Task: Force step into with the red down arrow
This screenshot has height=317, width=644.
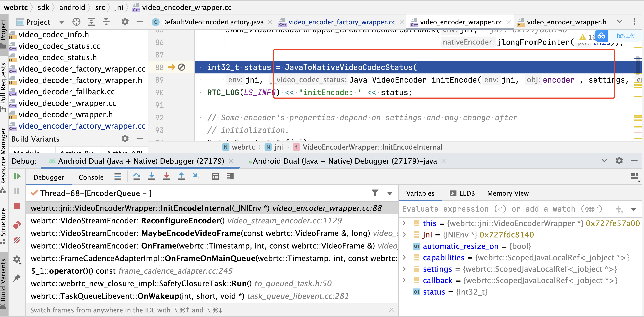Action: [x=166, y=177]
